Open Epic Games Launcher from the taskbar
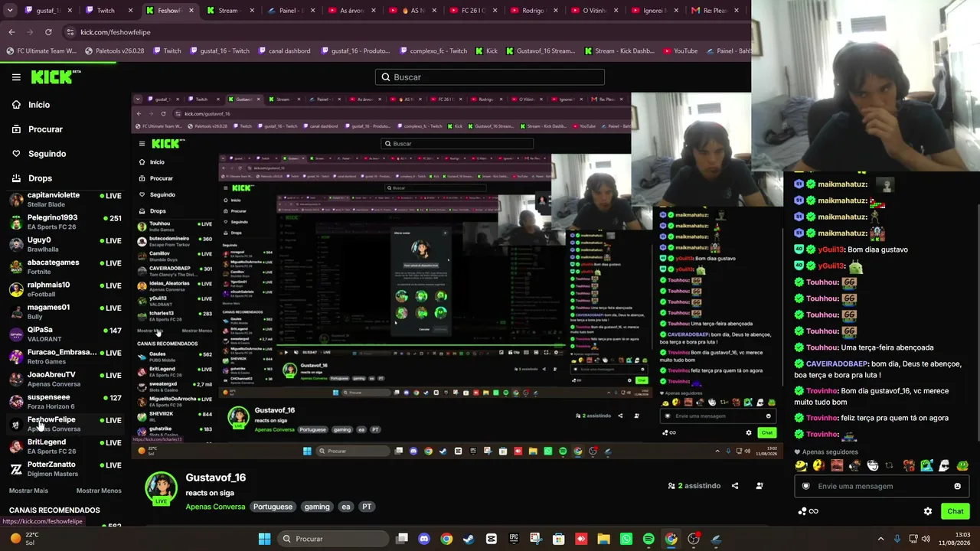The height and width of the screenshot is (551, 980). (514, 539)
